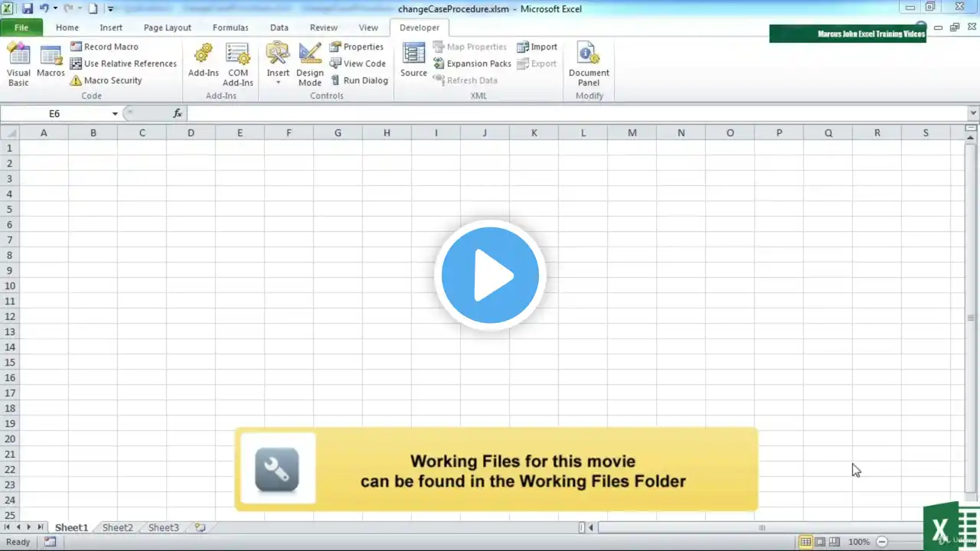Click Run Dialog
The width and height of the screenshot is (980, 551).
click(359, 80)
